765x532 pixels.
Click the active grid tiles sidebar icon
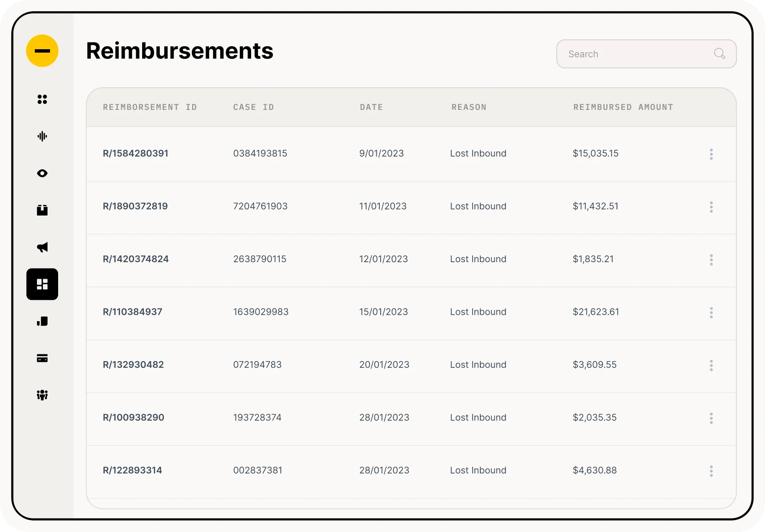(42, 284)
